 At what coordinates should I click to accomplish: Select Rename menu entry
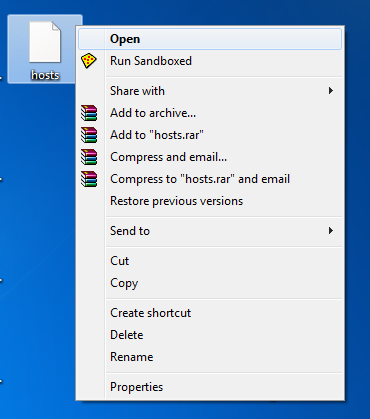[210, 357]
